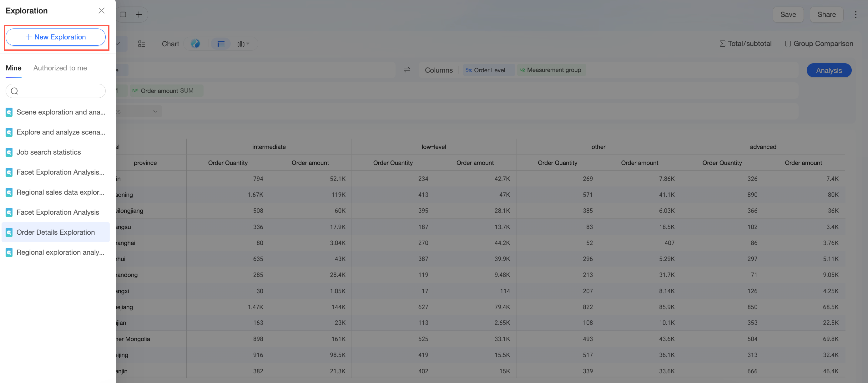The height and width of the screenshot is (383, 868).
Task: Open the three-dot more options menu
Action: [x=855, y=14]
